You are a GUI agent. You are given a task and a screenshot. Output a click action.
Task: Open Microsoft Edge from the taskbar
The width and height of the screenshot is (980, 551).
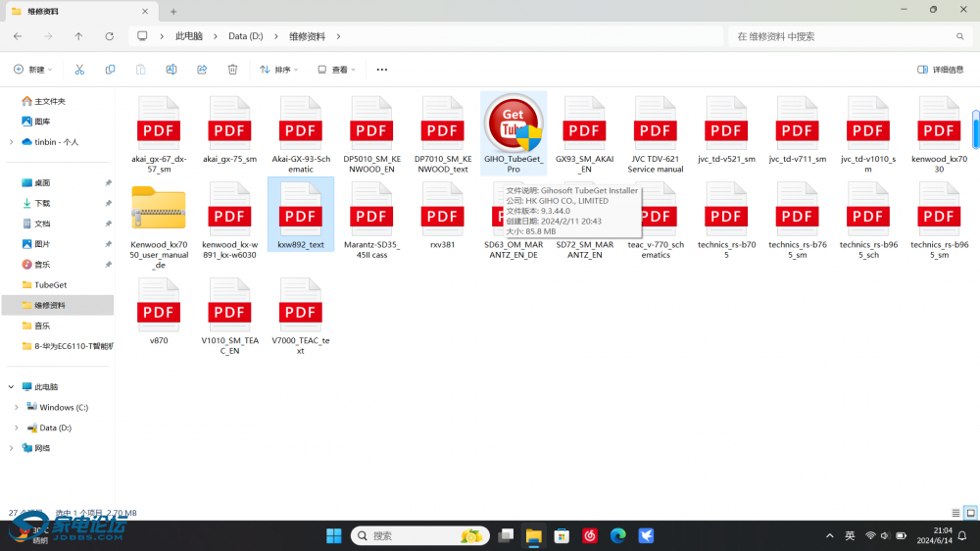tap(617, 536)
